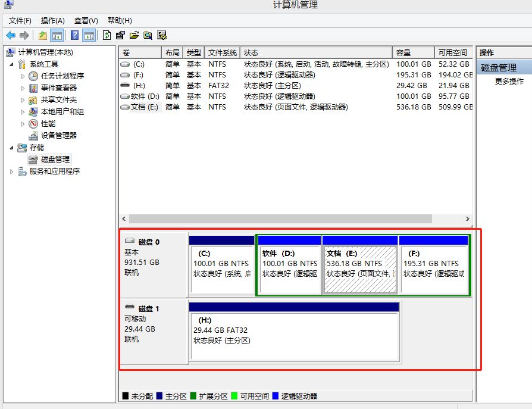The height and width of the screenshot is (409, 532).
Task: Collapse the 存储 tree node
Action: (11, 148)
